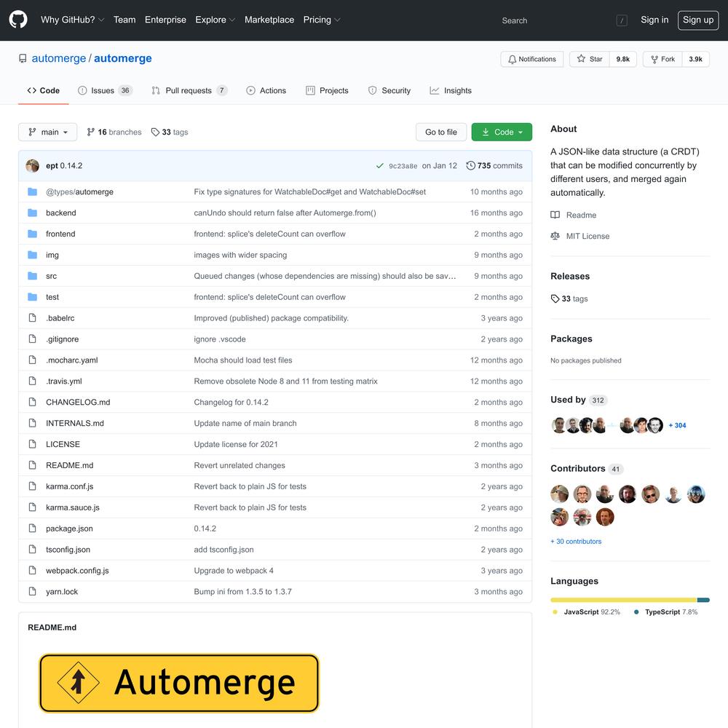Open the Enterprise nav item

tap(165, 20)
